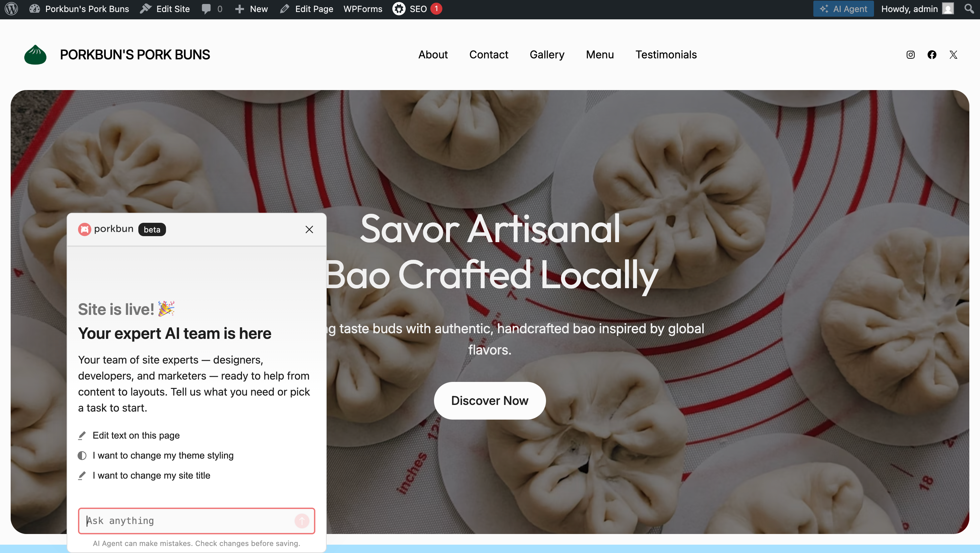Click the send arrow button in chat
Image resolution: width=980 pixels, height=553 pixels.
click(302, 521)
